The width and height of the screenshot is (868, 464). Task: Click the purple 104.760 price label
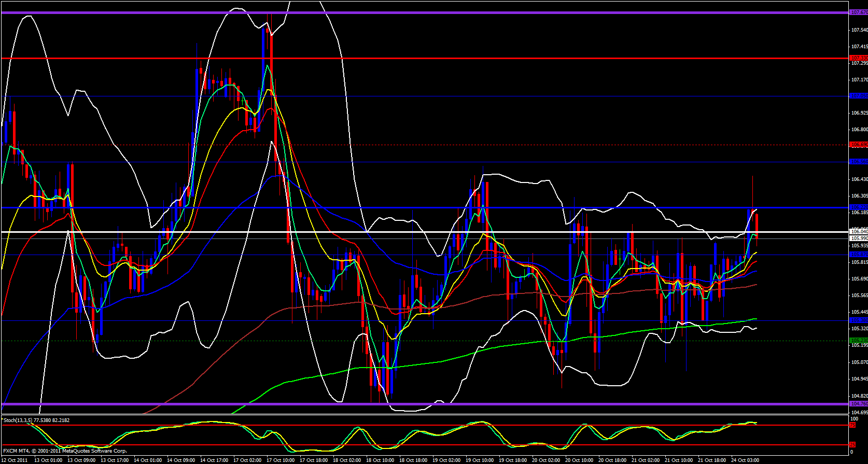tap(859, 404)
